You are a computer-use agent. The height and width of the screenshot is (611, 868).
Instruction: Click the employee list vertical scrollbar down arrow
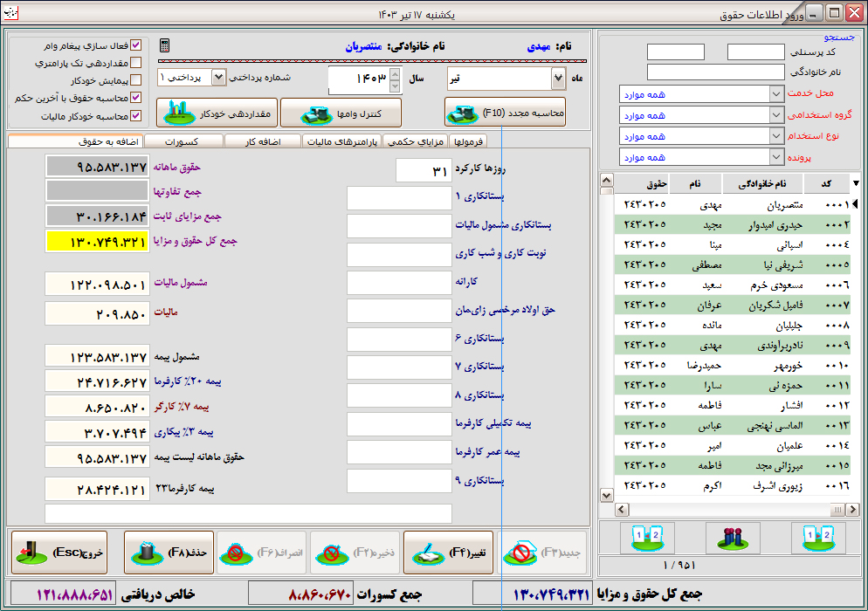tap(607, 495)
